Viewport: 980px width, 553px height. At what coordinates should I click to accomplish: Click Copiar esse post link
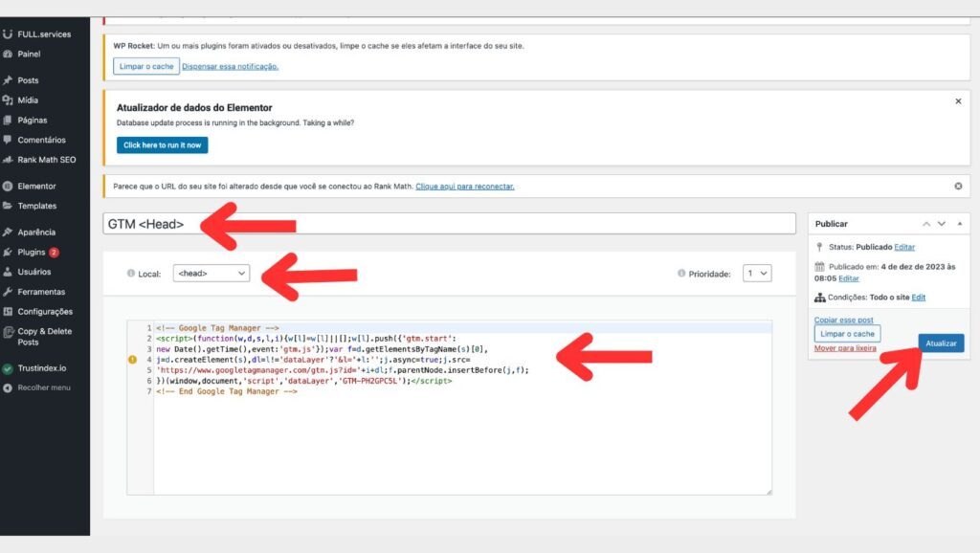(x=844, y=320)
